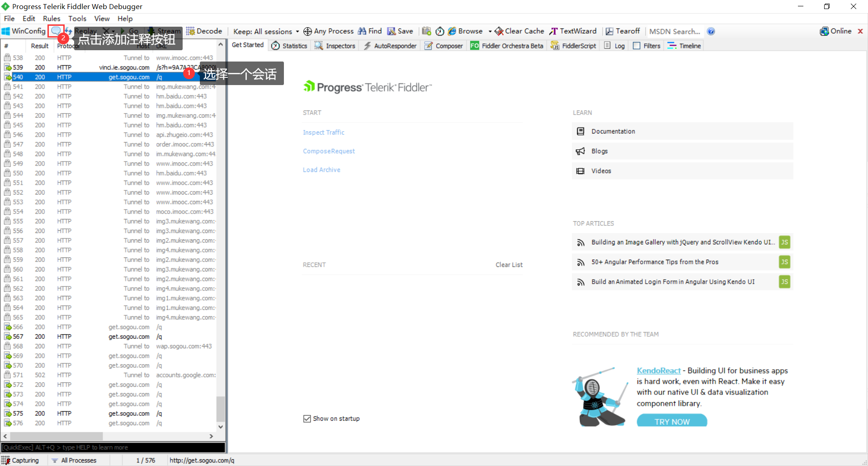Click horizontal scroll-left arrow of session list
Image resolution: width=868 pixels, height=466 pixels.
click(5, 436)
